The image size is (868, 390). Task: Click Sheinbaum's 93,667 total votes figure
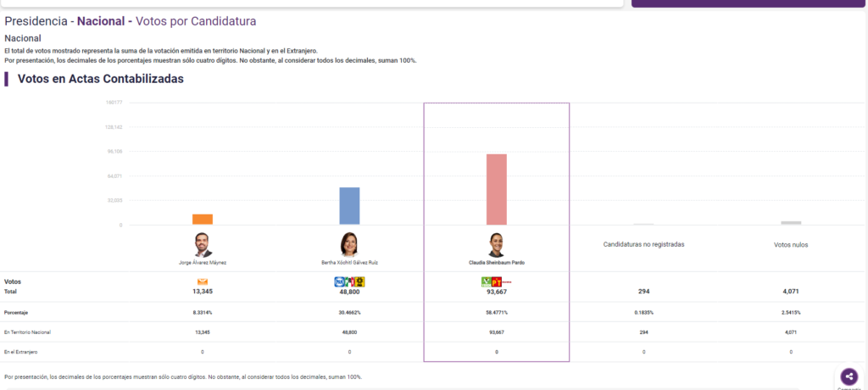(496, 292)
